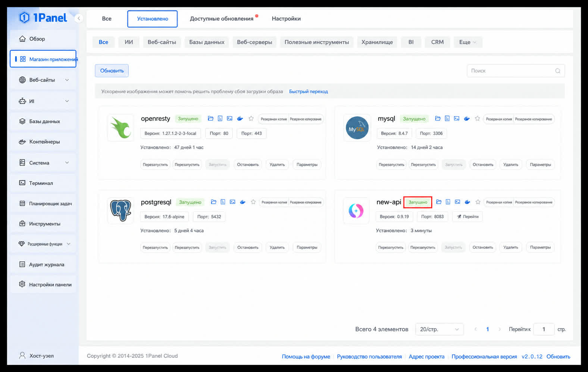
Task: Click the MySQL app logo
Action: (x=357, y=127)
